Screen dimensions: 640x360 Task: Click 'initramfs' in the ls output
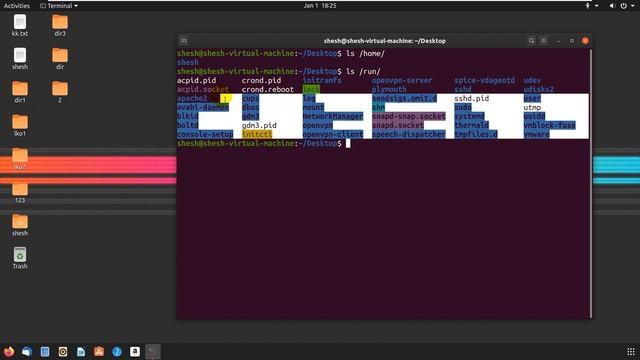[x=322, y=80]
